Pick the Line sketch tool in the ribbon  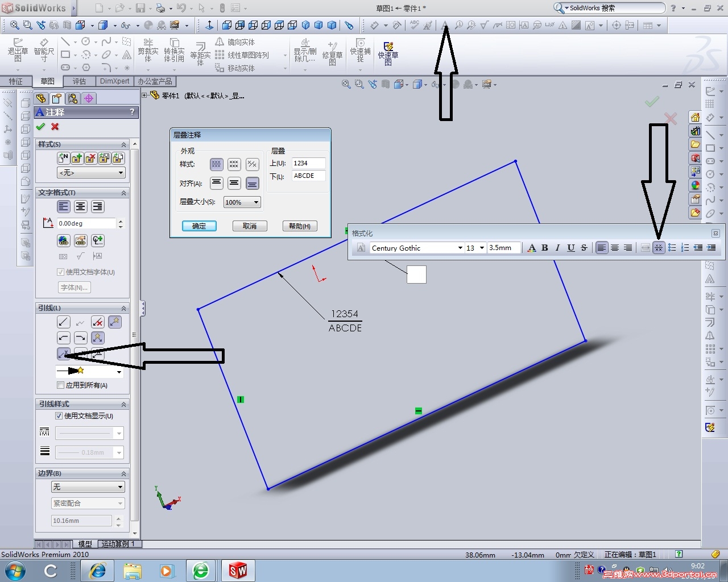65,41
